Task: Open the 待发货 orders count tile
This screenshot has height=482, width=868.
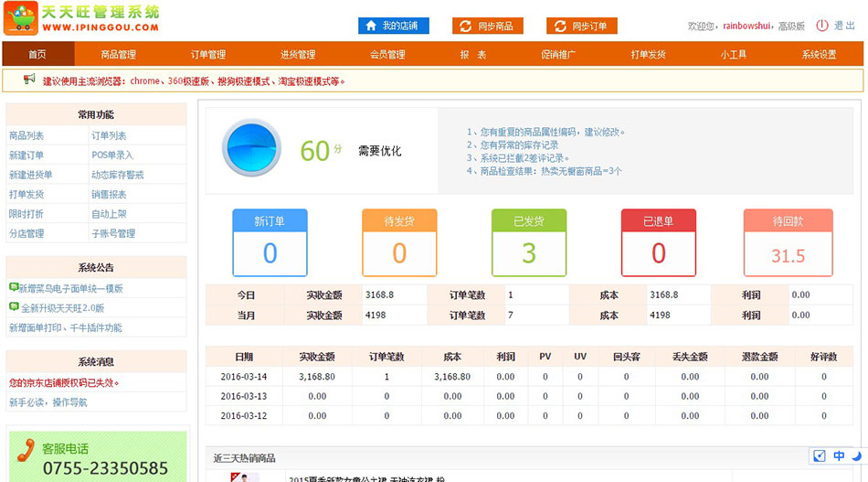Action: (x=399, y=242)
